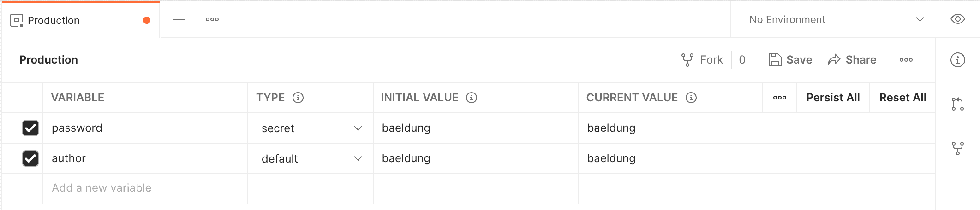Open the column options ellipsis in table header
Image resolution: width=980 pixels, height=210 pixels.
click(x=780, y=98)
